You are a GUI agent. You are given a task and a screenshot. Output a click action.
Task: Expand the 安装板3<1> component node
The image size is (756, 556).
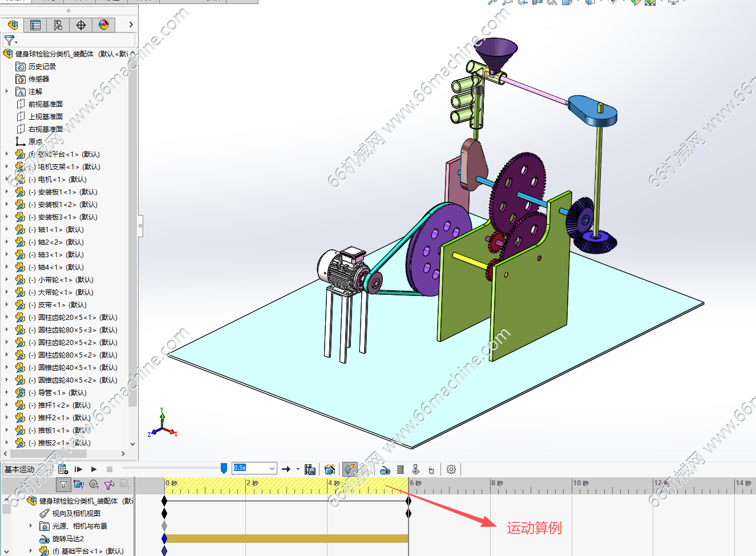point(7,217)
